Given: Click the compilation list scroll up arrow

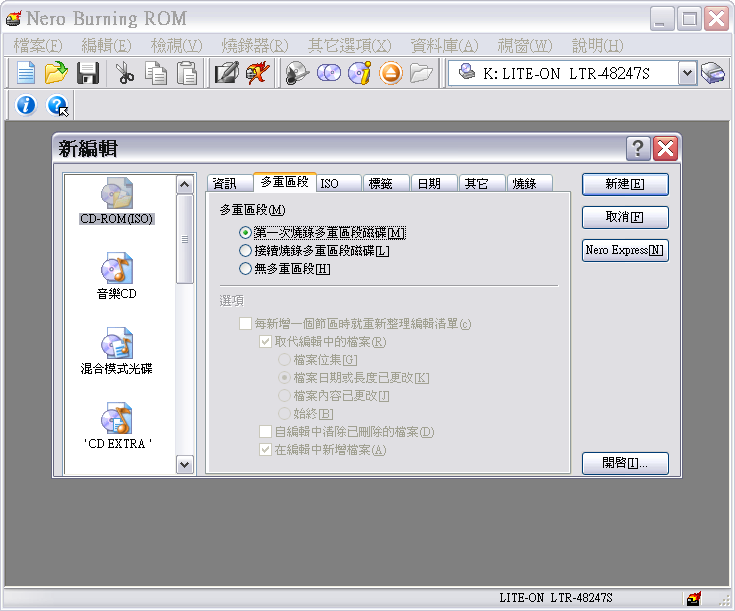Looking at the screenshot, I should pyautogui.click(x=185, y=185).
